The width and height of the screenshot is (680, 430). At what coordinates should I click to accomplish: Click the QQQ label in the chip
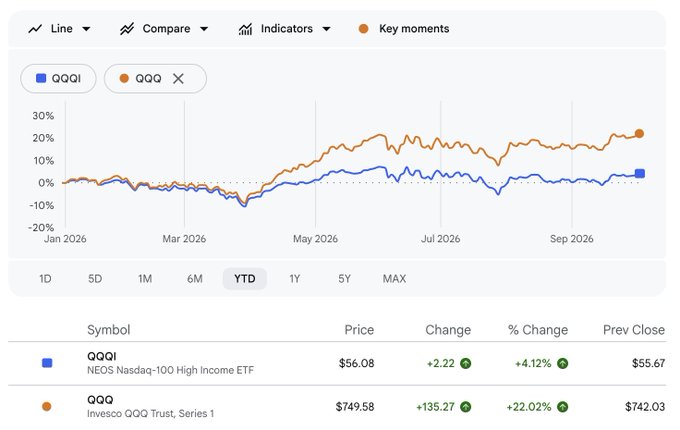148,78
